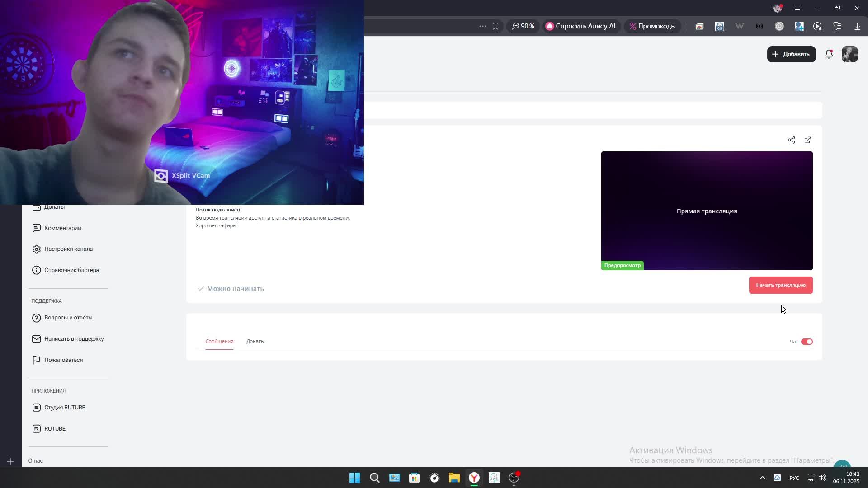Viewport: 868px width, 488px height.
Task: Open Комментарии in sidebar
Action: [62, 228]
